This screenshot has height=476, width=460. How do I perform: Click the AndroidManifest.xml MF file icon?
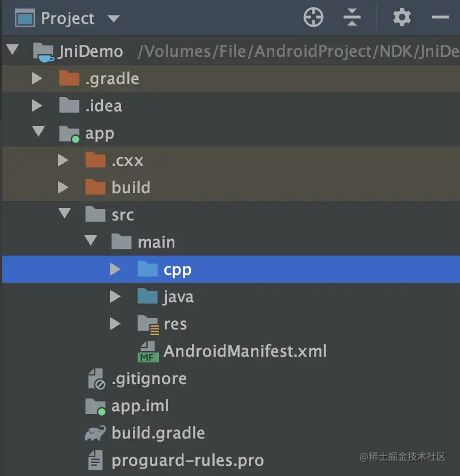148,352
